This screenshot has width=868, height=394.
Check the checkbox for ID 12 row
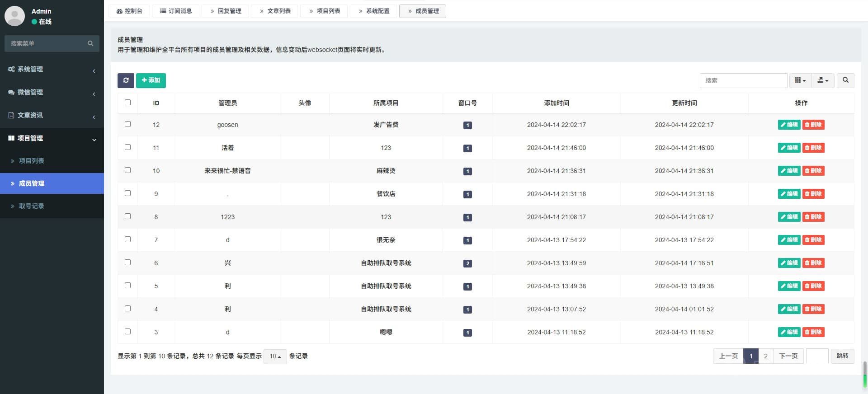[x=127, y=124]
